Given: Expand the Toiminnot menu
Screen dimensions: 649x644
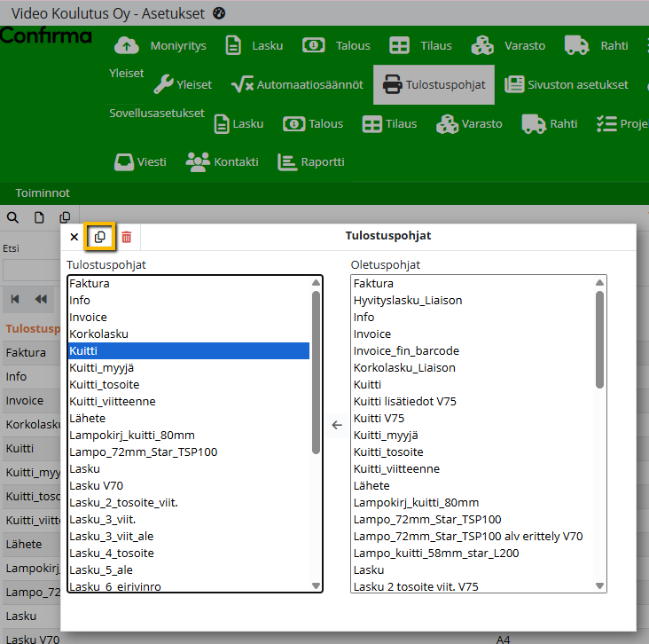Looking at the screenshot, I should (x=43, y=192).
